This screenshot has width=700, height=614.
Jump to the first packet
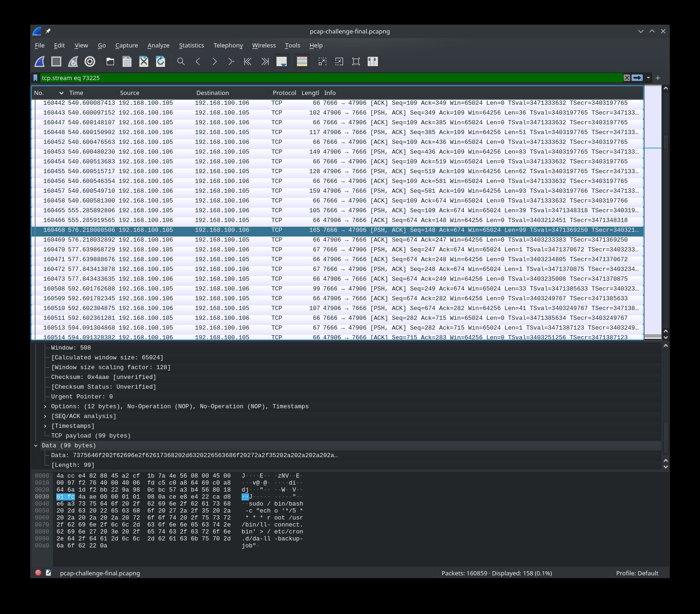click(x=248, y=61)
